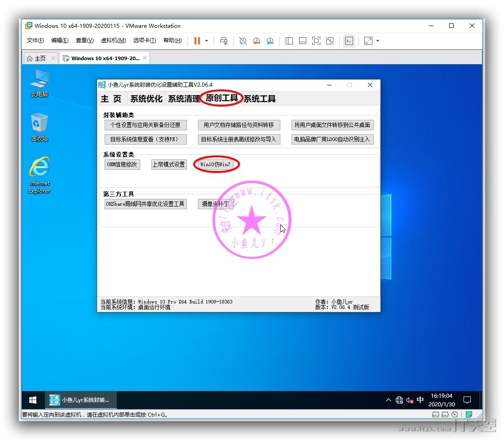Close the VMware 主页 tab
This screenshot has width=504, height=440.
click(53, 58)
